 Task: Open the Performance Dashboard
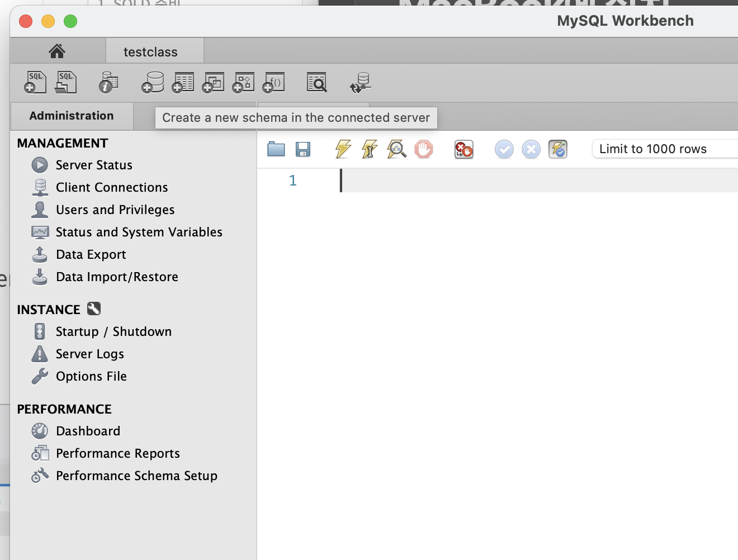(88, 430)
